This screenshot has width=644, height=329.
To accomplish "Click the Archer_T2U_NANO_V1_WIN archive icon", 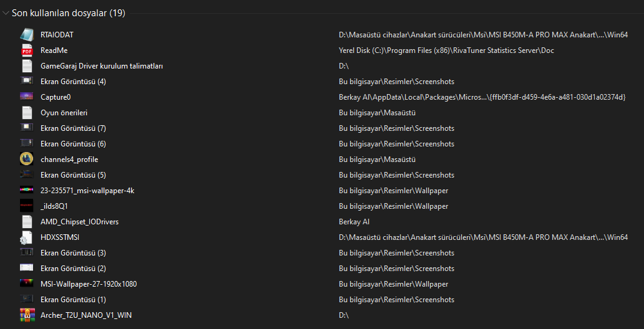I will [27, 315].
